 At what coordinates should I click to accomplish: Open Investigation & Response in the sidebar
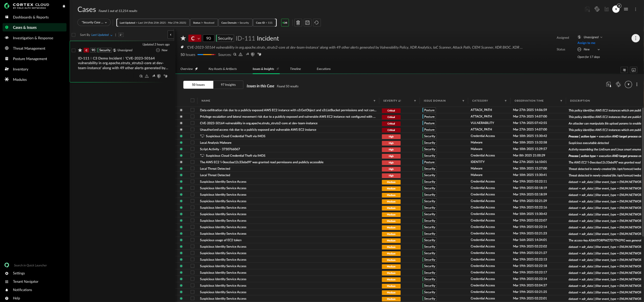point(33,38)
